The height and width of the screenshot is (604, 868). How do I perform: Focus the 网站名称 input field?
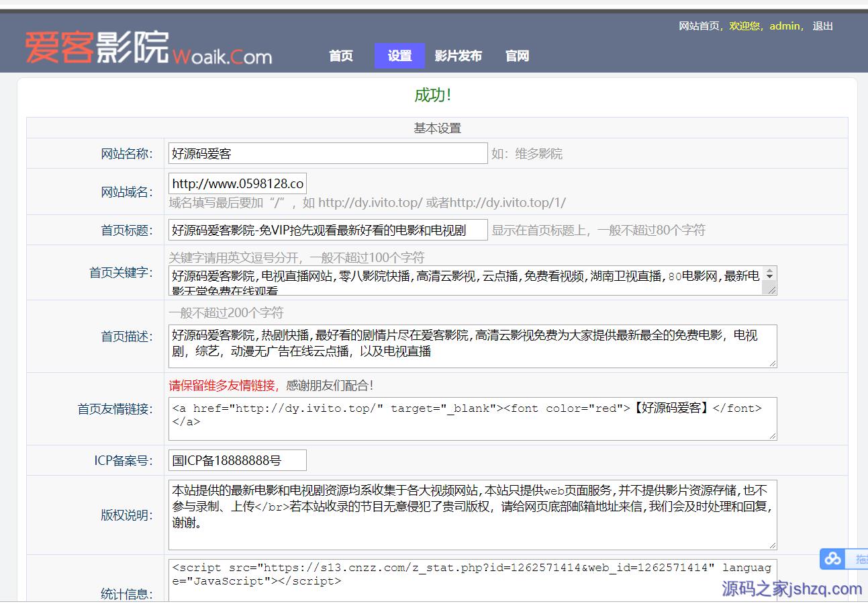click(x=328, y=153)
